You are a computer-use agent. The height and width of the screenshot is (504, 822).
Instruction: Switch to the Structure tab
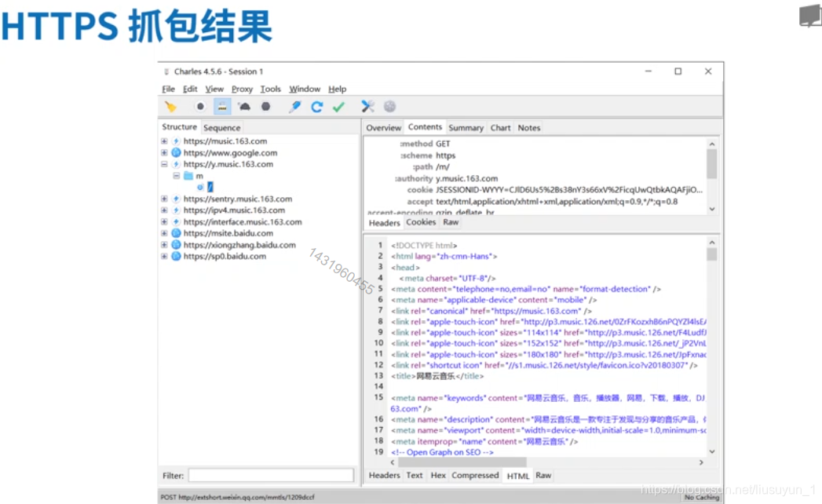click(179, 127)
